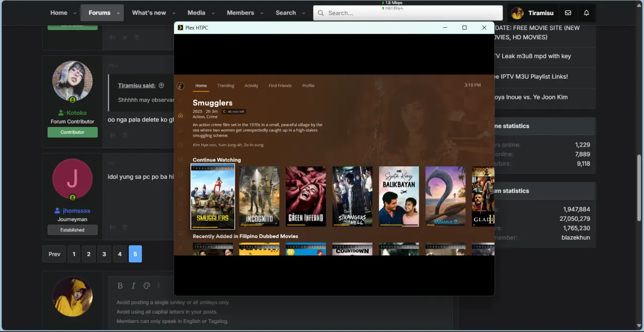Open the Forums menu in navbar
Image resolution: width=644 pixels, height=332 pixels.
(99, 13)
